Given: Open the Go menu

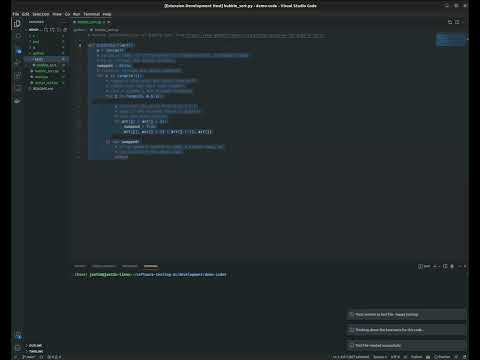Looking at the screenshot, I should 67,14.
